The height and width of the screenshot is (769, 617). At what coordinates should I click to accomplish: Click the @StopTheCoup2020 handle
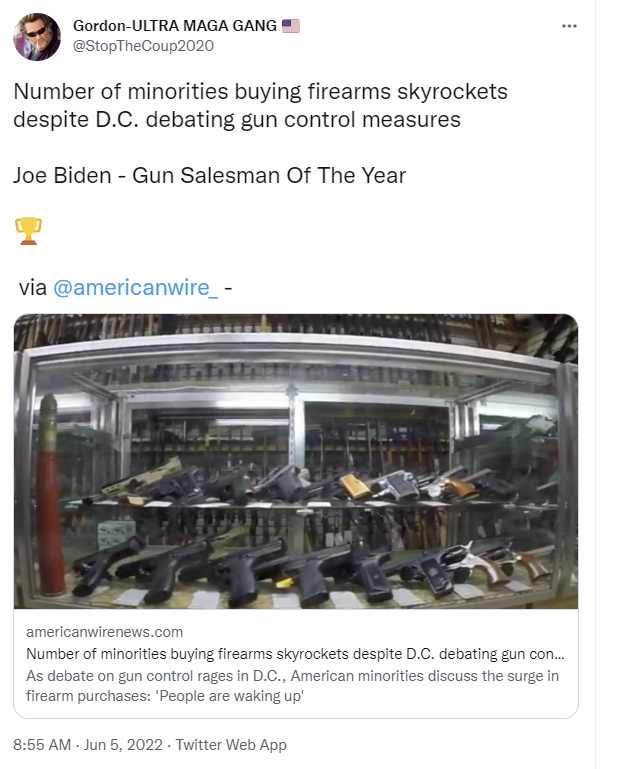point(143,45)
